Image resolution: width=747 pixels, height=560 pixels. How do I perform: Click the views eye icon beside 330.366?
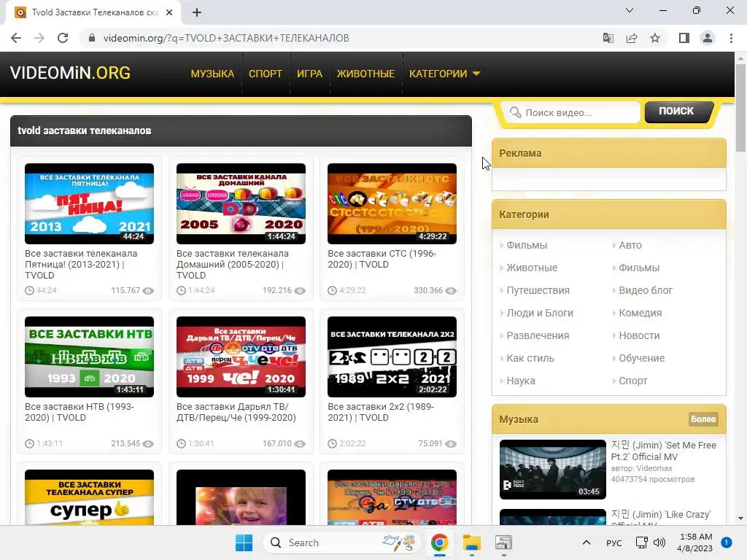point(451,291)
